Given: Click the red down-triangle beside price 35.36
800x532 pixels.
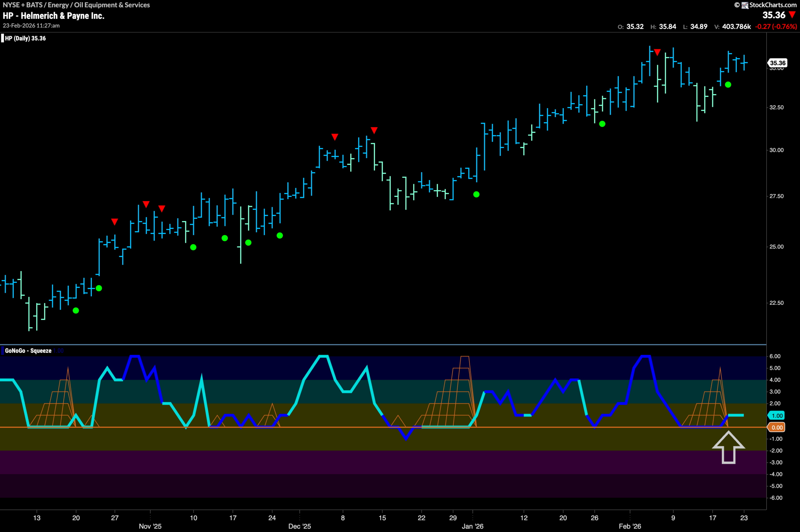Looking at the screenshot, I should click(x=792, y=15).
